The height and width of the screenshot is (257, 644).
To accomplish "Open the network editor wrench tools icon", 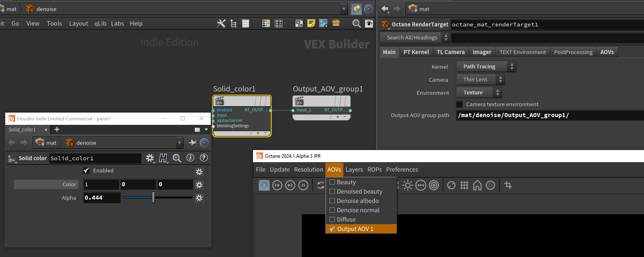I will [221, 24].
